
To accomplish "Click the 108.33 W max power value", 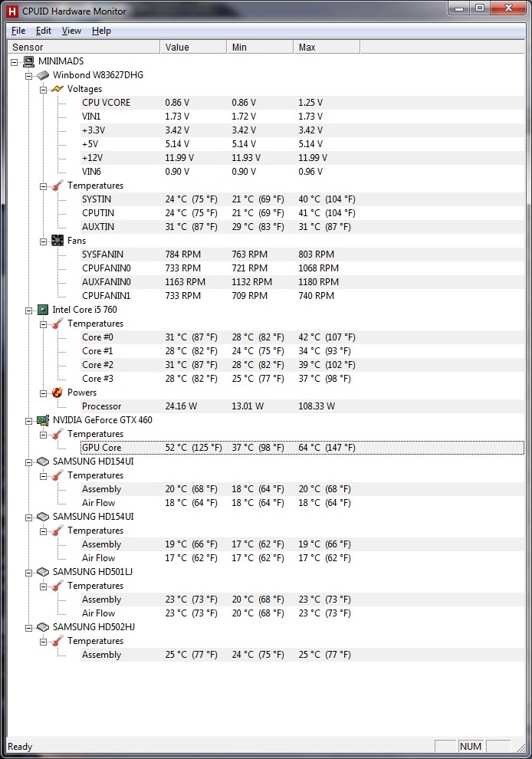I will pyautogui.click(x=317, y=406).
